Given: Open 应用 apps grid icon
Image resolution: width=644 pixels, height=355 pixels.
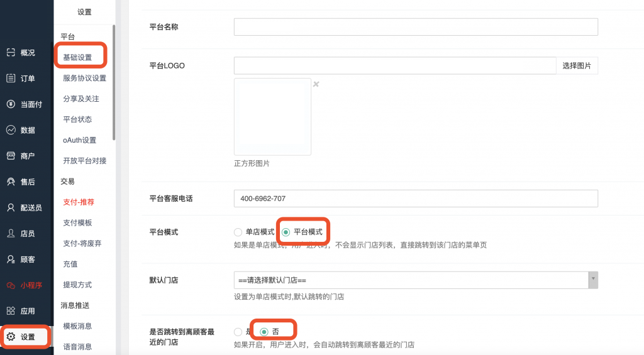Looking at the screenshot, I should point(11,311).
